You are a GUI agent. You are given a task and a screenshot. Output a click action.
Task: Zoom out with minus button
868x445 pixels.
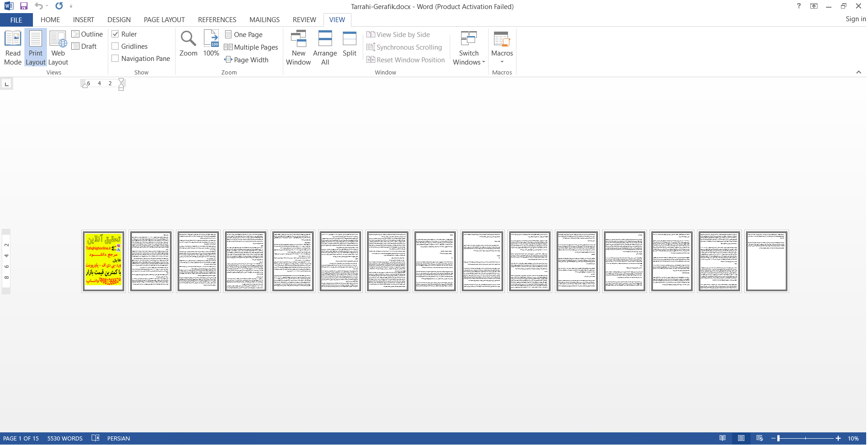point(773,439)
